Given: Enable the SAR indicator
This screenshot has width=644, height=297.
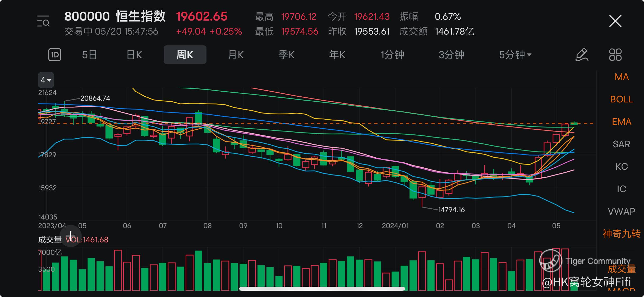Looking at the screenshot, I should [x=621, y=144].
